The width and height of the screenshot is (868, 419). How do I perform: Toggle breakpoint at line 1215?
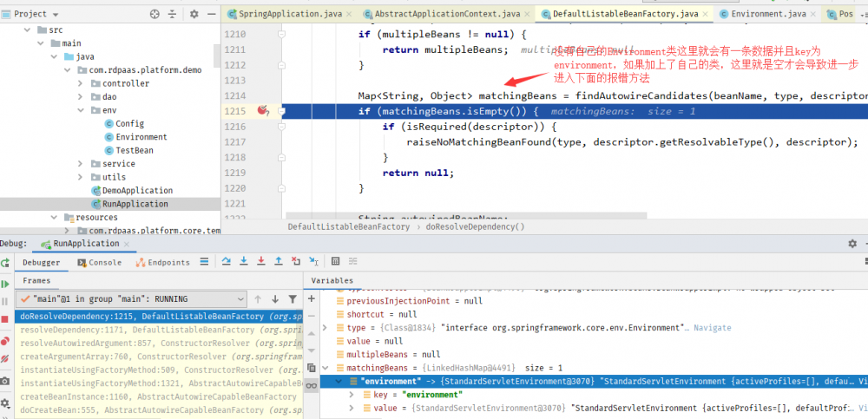(x=262, y=111)
